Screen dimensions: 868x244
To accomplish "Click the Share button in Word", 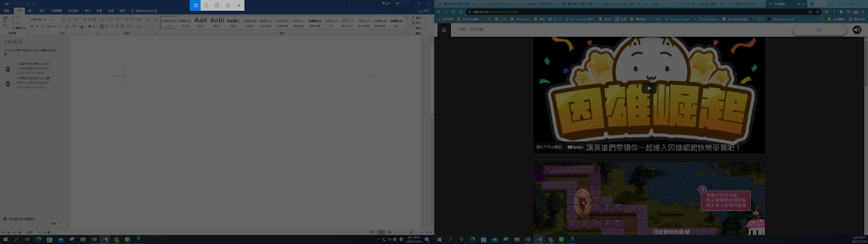I will pos(424,10).
